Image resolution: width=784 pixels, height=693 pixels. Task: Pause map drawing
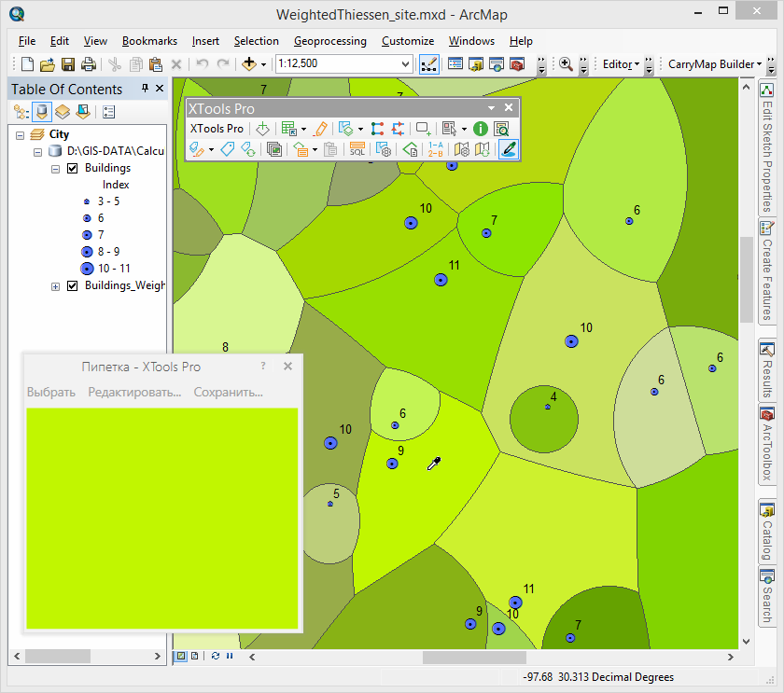pos(230,656)
